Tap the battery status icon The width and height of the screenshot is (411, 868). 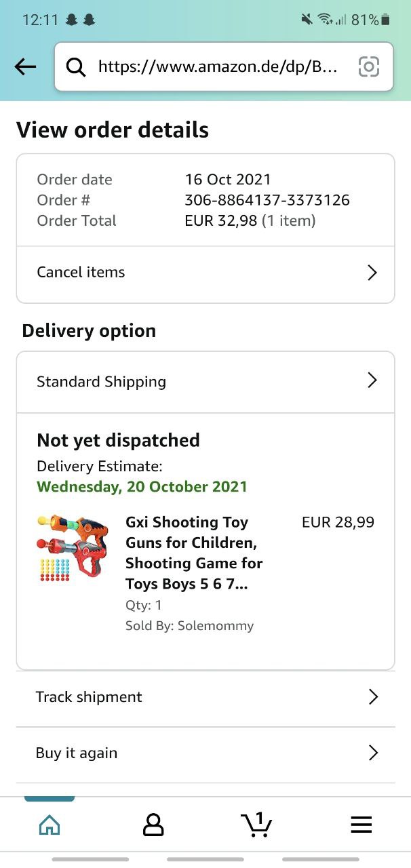(386, 20)
